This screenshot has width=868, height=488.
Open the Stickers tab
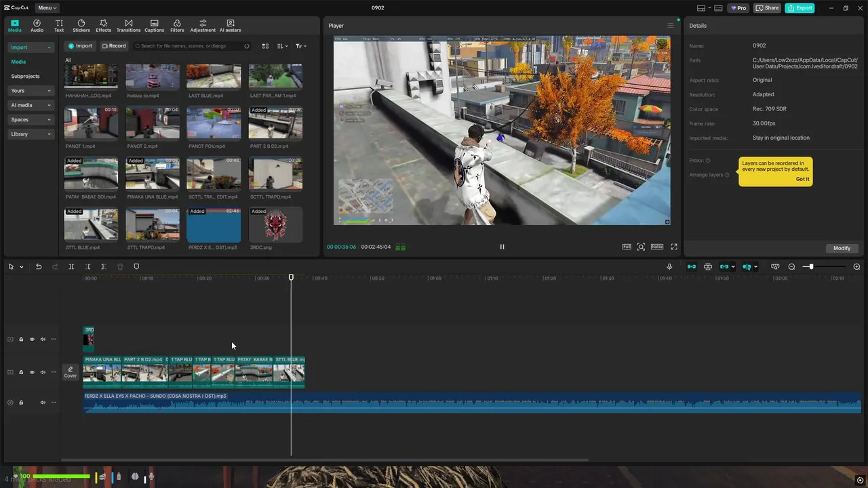pos(81,26)
